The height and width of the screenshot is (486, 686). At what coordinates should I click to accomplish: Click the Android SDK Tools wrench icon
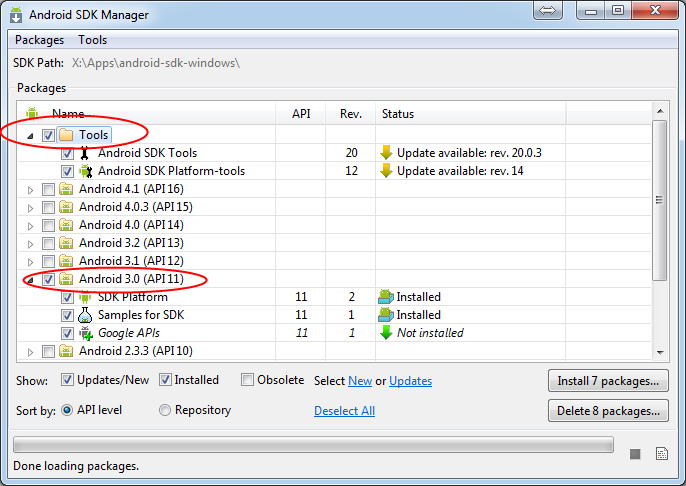[x=85, y=153]
